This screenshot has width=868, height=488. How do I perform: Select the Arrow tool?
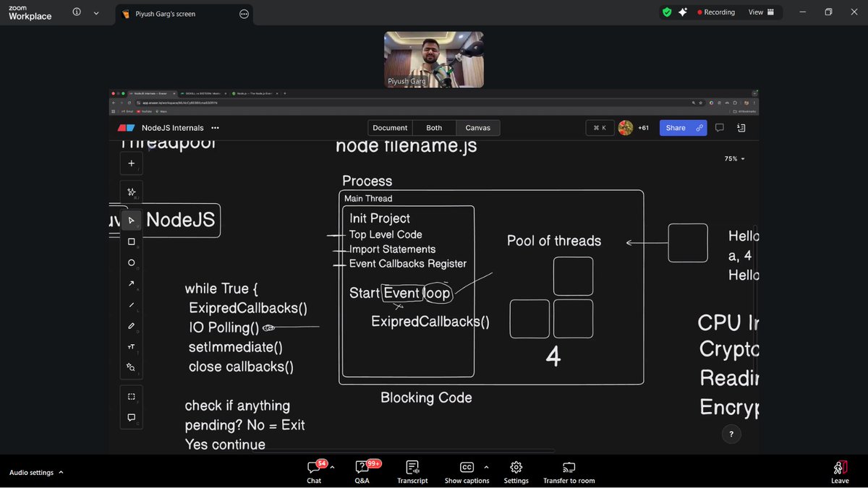coord(131,283)
